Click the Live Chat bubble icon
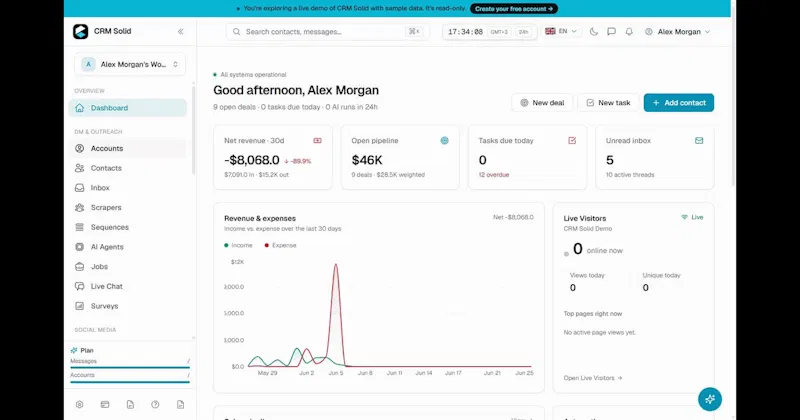This screenshot has height=420, width=800. 80,286
